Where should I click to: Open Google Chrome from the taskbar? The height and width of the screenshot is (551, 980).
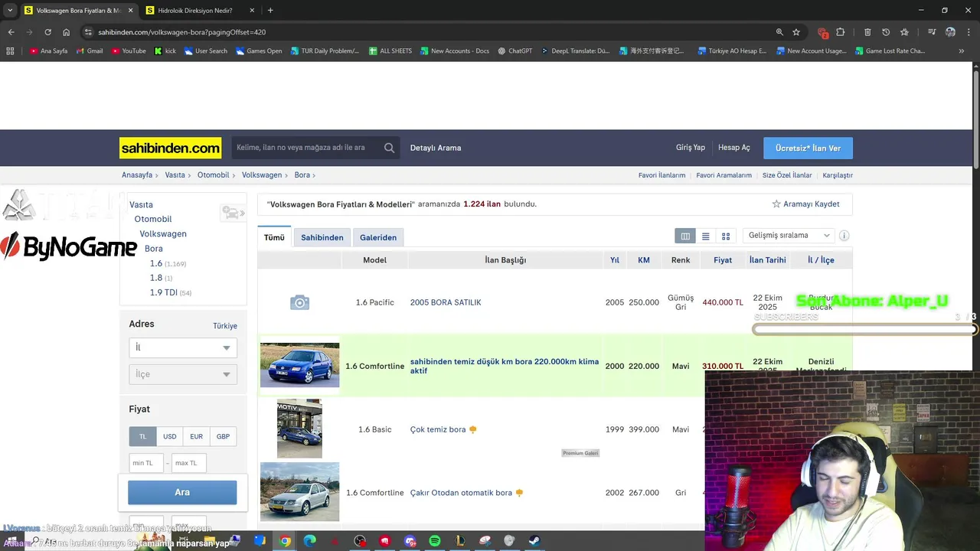[285, 541]
